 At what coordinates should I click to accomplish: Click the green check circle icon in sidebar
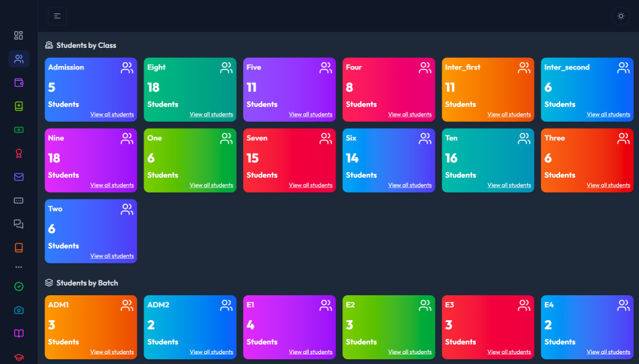pyautogui.click(x=19, y=286)
